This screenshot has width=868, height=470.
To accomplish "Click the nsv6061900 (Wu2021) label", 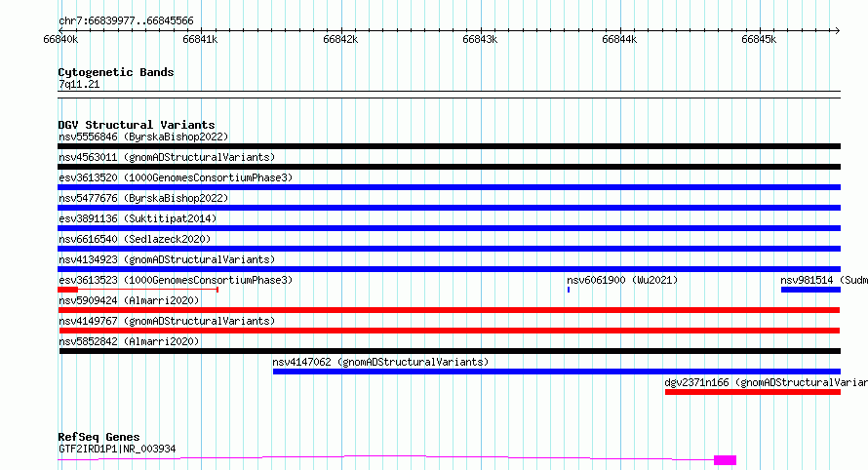I will [x=622, y=280].
